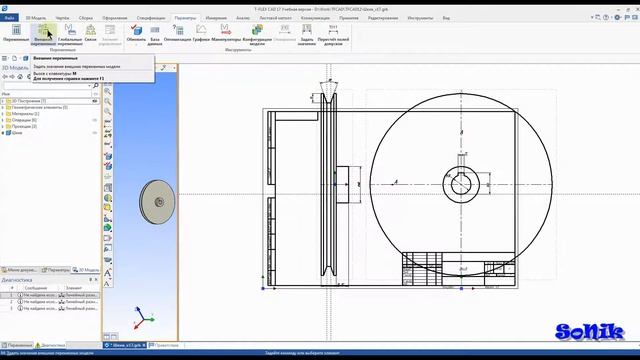The image size is (640, 360).
Task: Open the search field dropdown arrow in the model tree
Action: click(89, 86)
